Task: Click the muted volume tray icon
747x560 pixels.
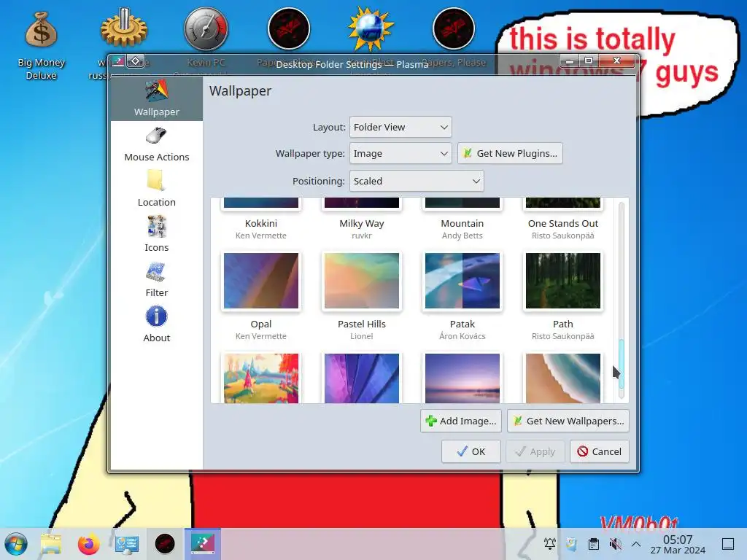Action: pyautogui.click(x=615, y=544)
